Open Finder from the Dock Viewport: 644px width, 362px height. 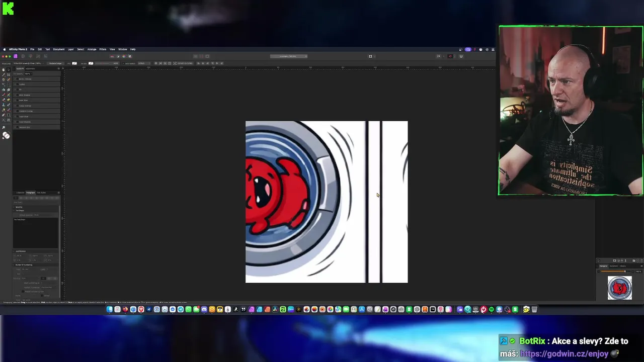tap(110, 309)
